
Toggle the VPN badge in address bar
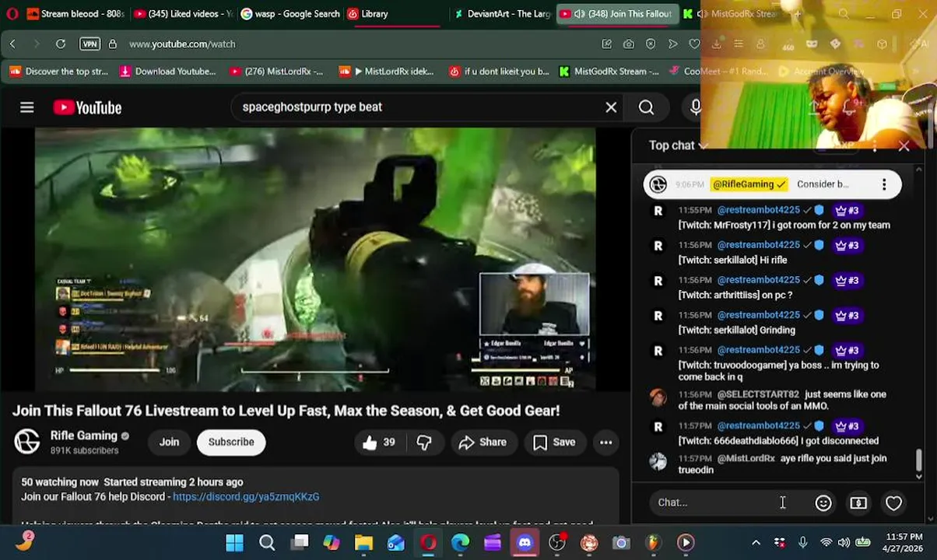[89, 44]
